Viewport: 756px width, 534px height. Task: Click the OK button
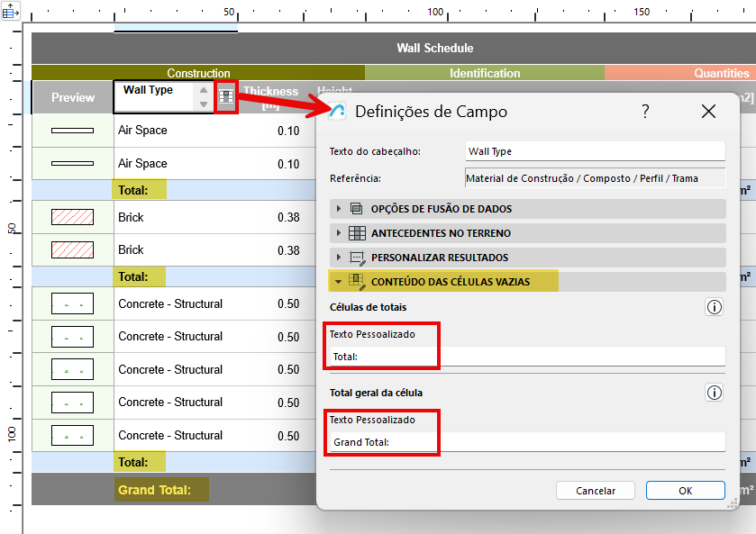click(685, 491)
